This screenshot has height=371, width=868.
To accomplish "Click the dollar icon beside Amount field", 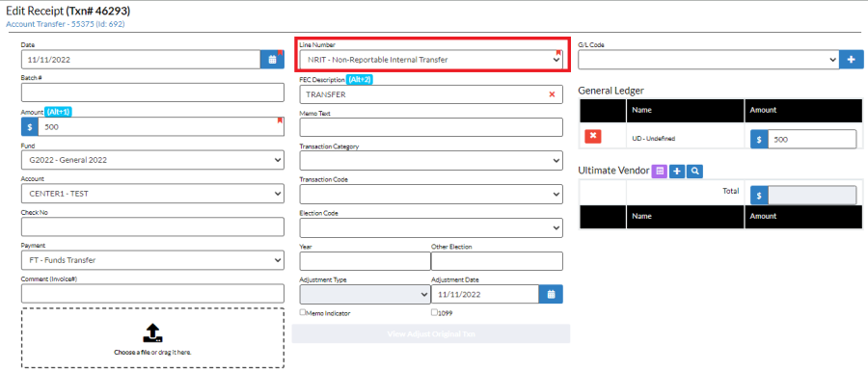I will (30, 126).
